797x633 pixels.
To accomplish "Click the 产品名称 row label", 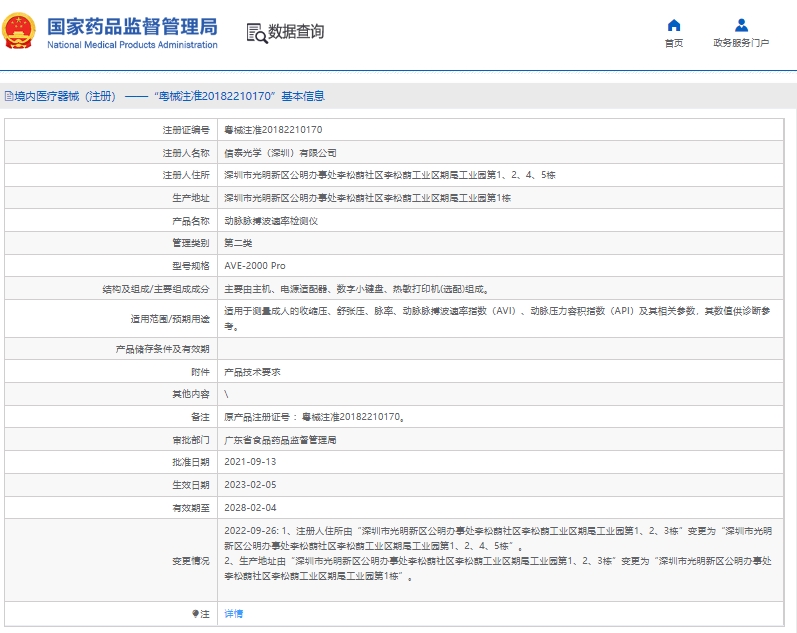I will (x=191, y=221).
